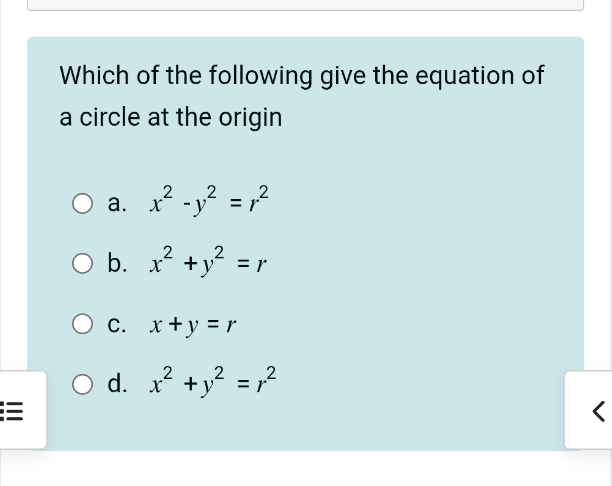612x486 pixels.
Task: Select radio button for option a
Action: pyautogui.click(x=84, y=203)
